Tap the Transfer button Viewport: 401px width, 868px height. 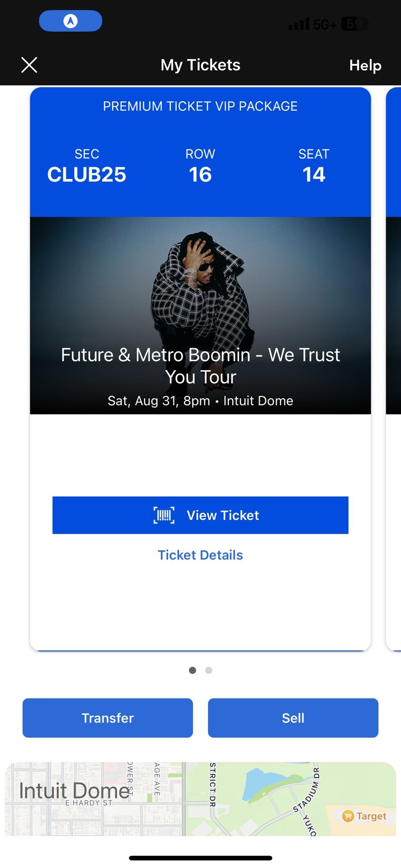(108, 718)
